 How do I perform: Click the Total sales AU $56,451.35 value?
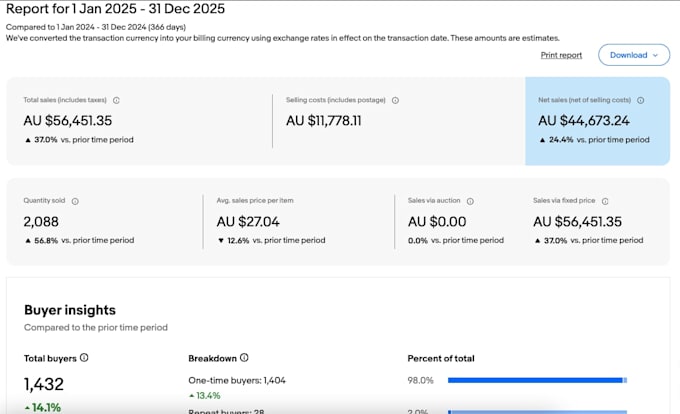coord(68,121)
